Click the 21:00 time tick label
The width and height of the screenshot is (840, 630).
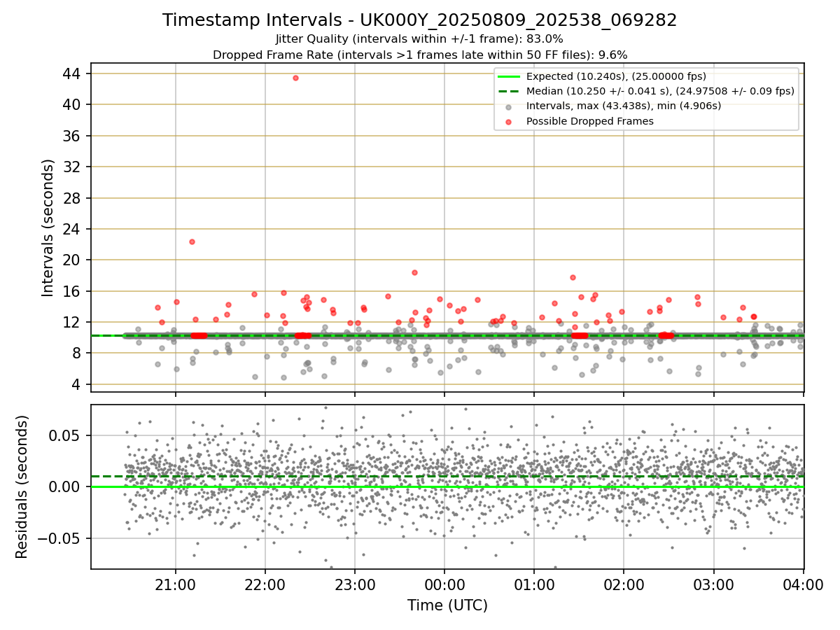point(175,585)
